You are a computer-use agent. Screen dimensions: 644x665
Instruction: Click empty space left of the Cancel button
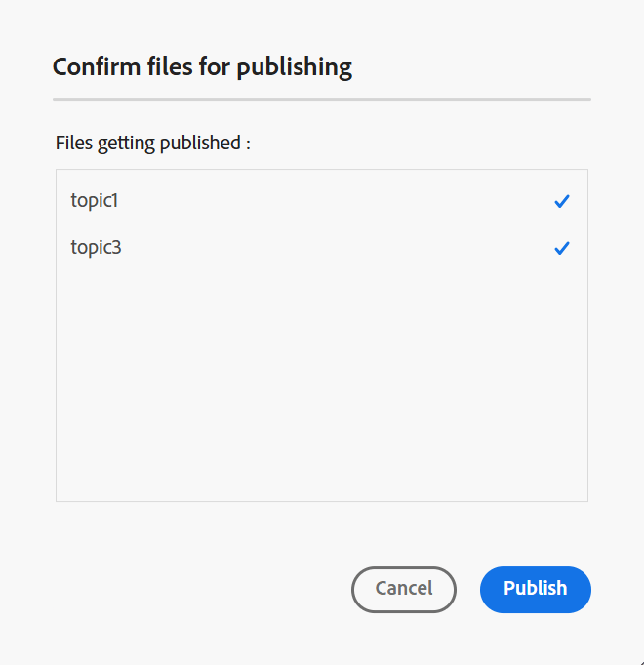195,589
